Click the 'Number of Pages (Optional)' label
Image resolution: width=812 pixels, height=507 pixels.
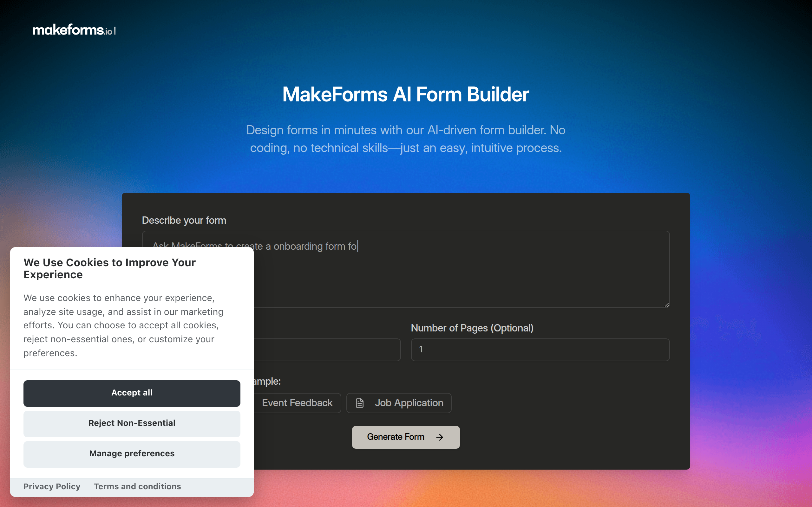pyautogui.click(x=472, y=328)
